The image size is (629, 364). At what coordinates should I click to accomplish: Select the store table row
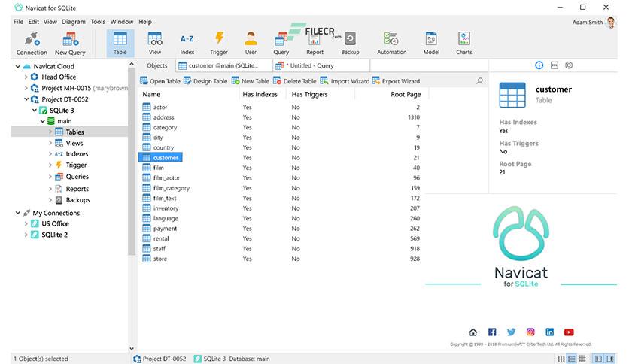pos(281,259)
